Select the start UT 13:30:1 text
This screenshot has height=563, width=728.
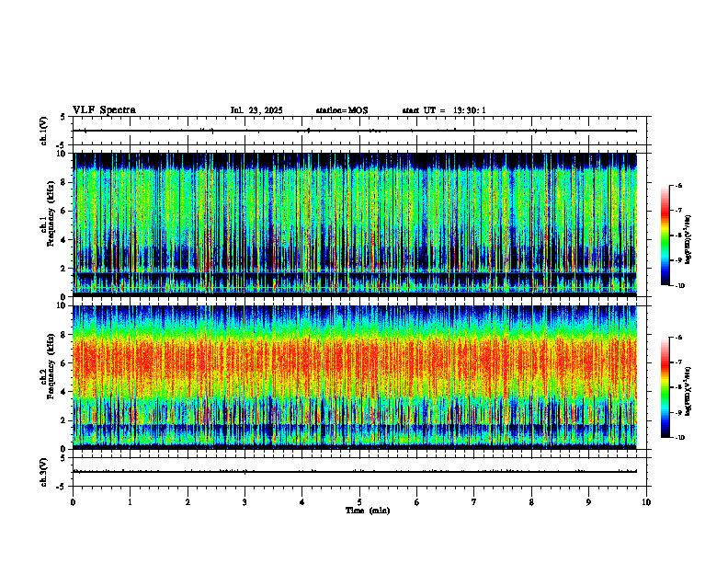click(x=444, y=110)
